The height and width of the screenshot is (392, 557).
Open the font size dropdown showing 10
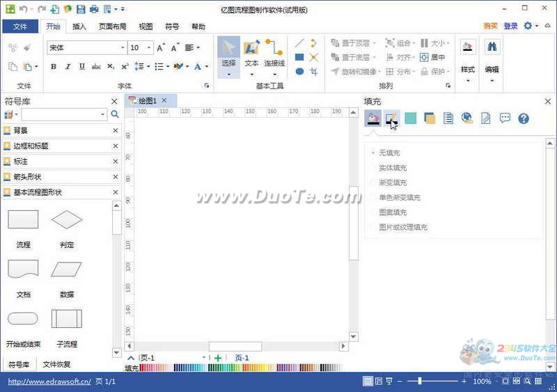click(149, 47)
